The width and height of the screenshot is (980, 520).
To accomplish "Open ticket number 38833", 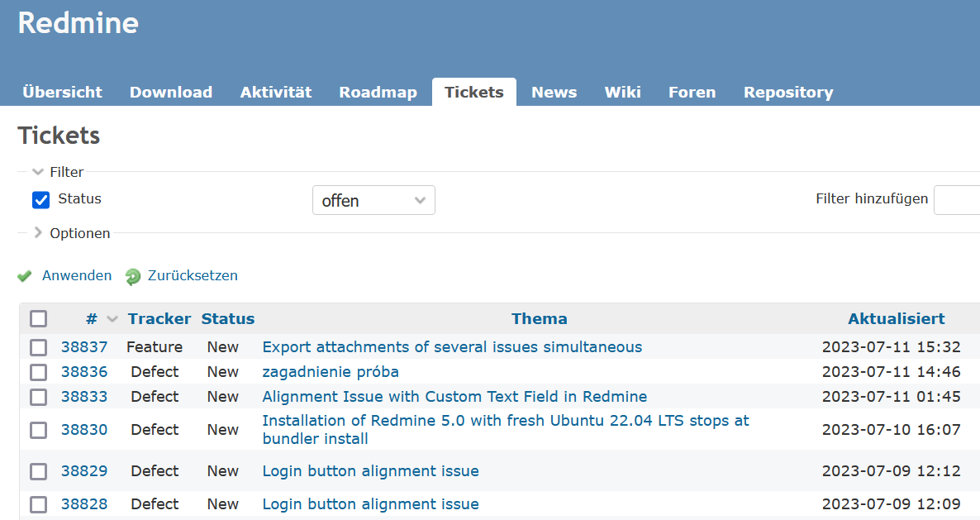I will (x=83, y=396).
